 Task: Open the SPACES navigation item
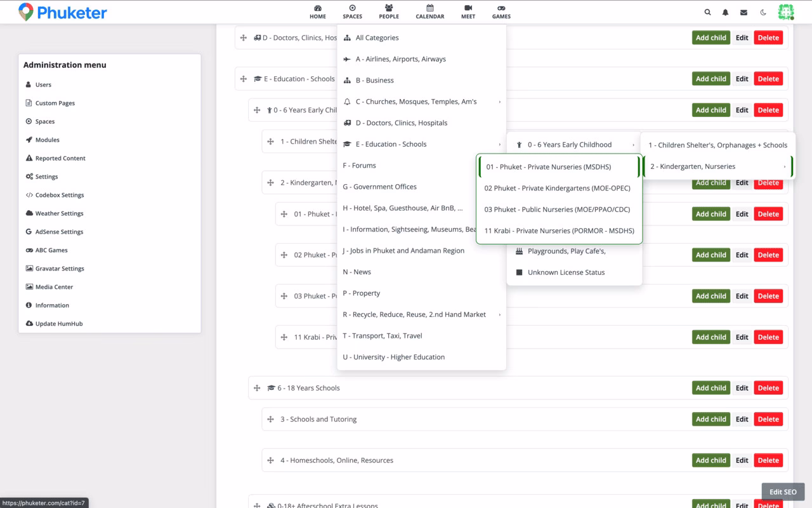coord(352,12)
